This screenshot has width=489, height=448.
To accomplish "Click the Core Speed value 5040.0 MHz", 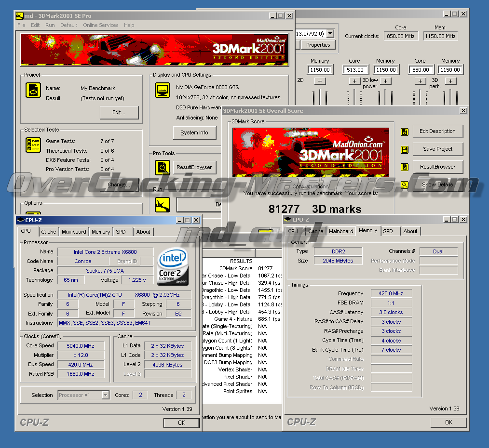I will (81, 346).
